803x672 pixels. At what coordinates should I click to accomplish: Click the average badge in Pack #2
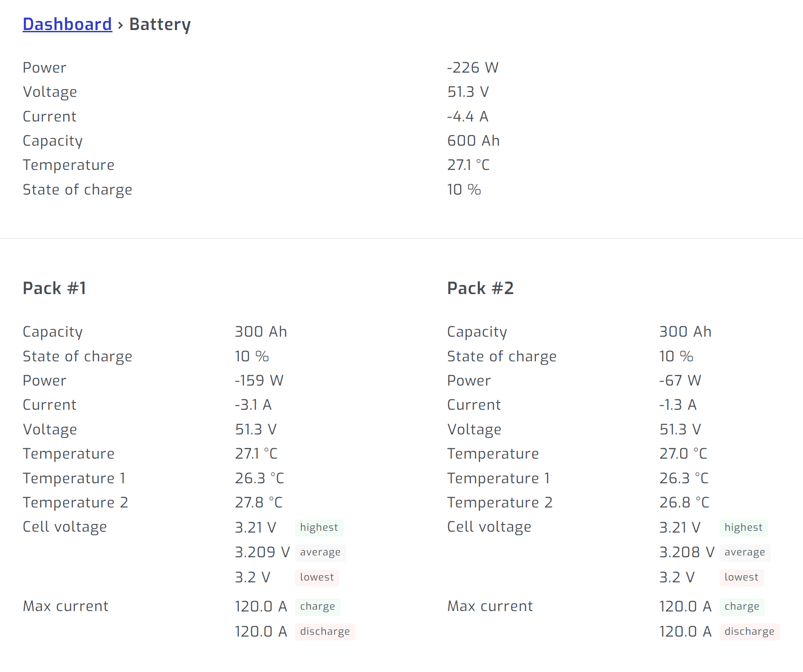(745, 552)
